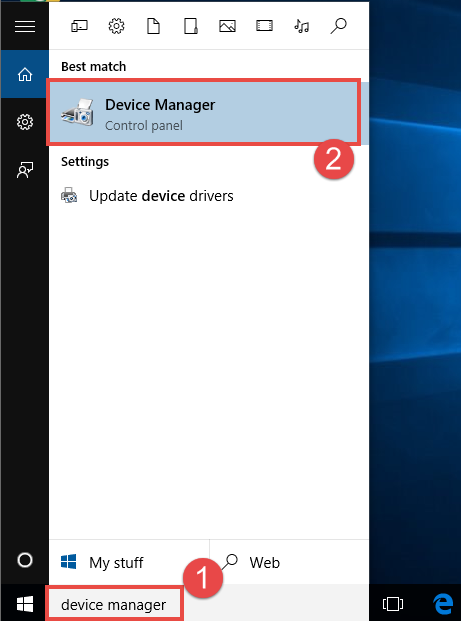Open Device Manager best match result
461x621 pixels.
point(204,112)
